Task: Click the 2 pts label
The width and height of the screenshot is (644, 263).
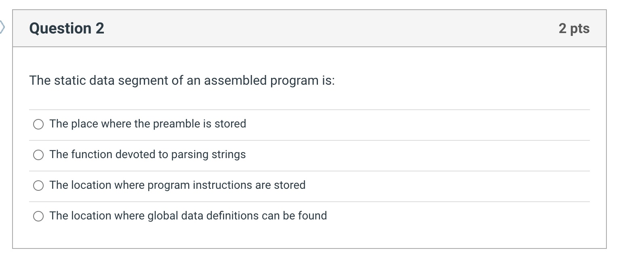Action: coord(574,28)
